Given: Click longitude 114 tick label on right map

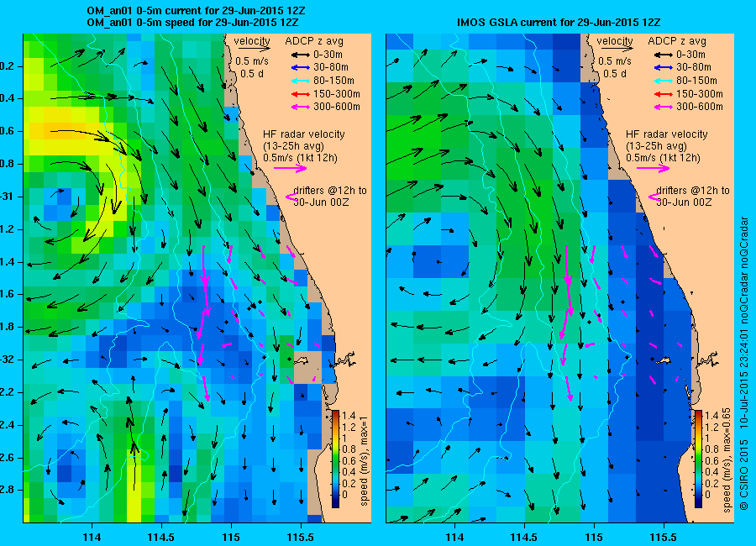Looking at the screenshot, I should click(x=454, y=538).
